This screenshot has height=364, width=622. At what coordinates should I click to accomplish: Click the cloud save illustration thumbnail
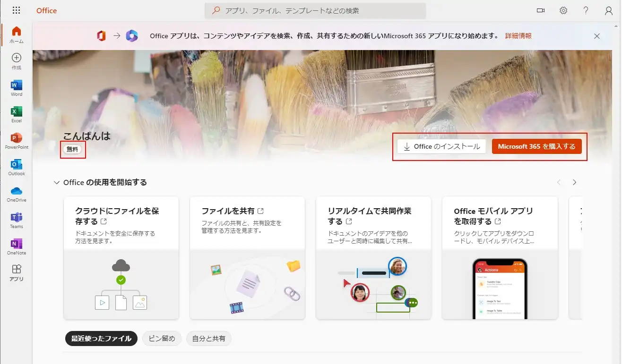(x=121, y=284)
